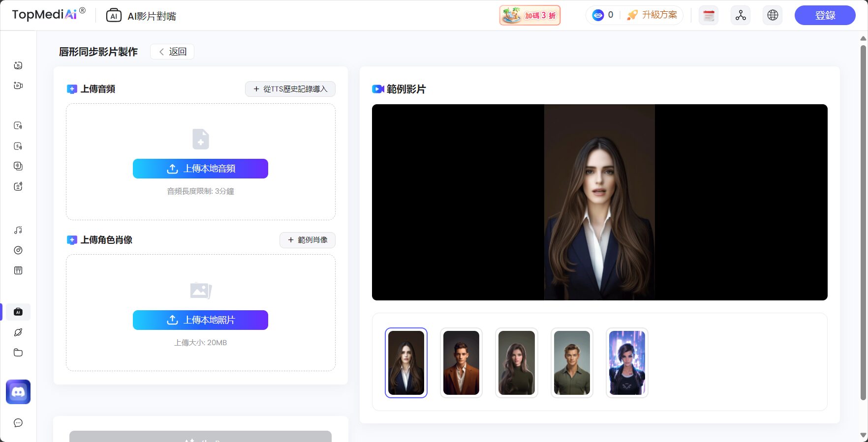
Task: Click the AI影片對嘴 header title
Action: 152,16
